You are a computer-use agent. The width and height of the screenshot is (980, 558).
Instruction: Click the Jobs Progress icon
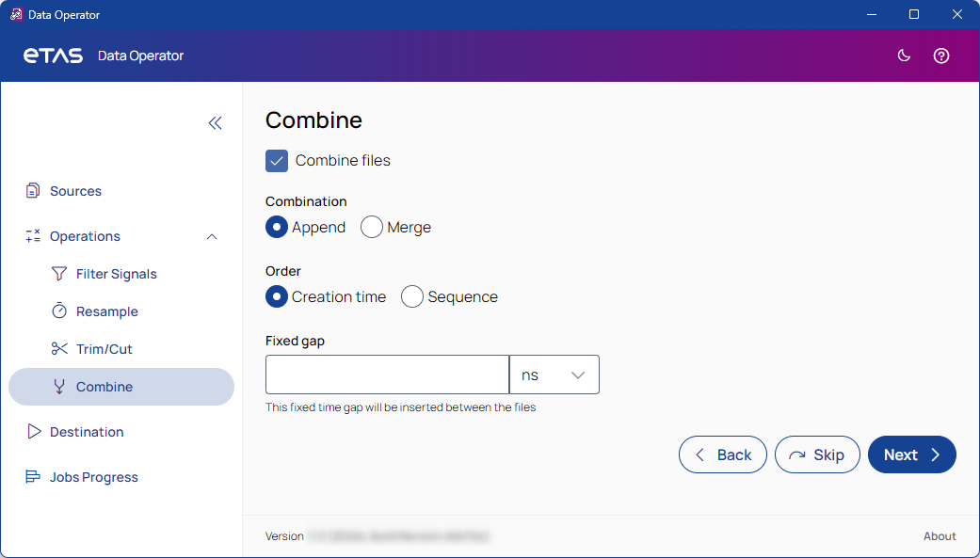pos(33,477)
